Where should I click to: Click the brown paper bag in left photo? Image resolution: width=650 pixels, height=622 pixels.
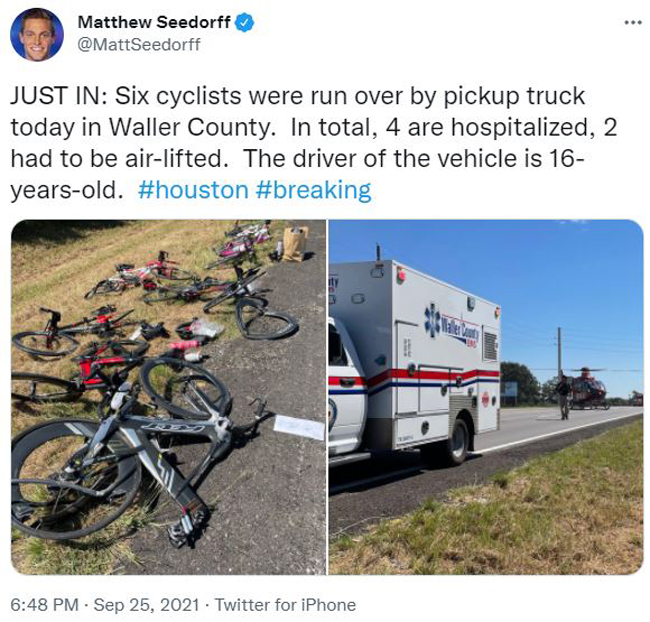[x=295, y=243]
